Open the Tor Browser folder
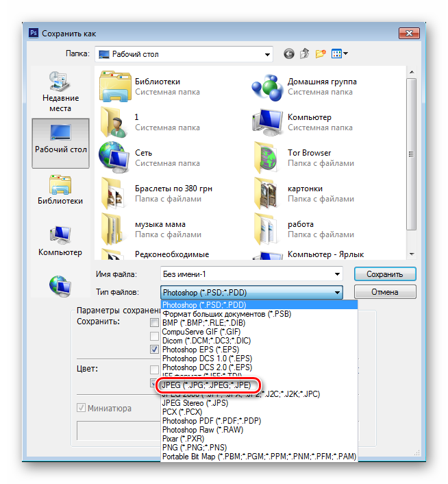This screenshot has width=448, height=484. coord(303,158)
